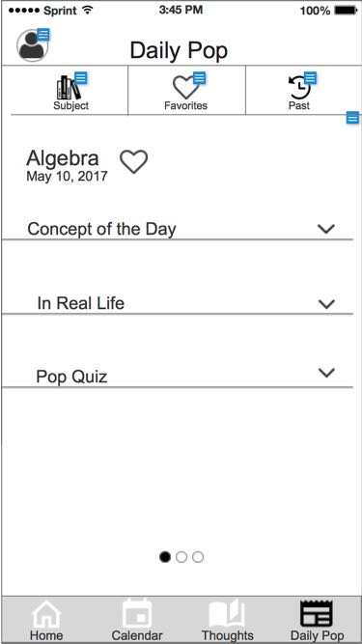Image resolution: width=362 pixels, height=644 pixels.
Task: Open the Calendar icon in bottom bar
Action: [x=137, y=613]
